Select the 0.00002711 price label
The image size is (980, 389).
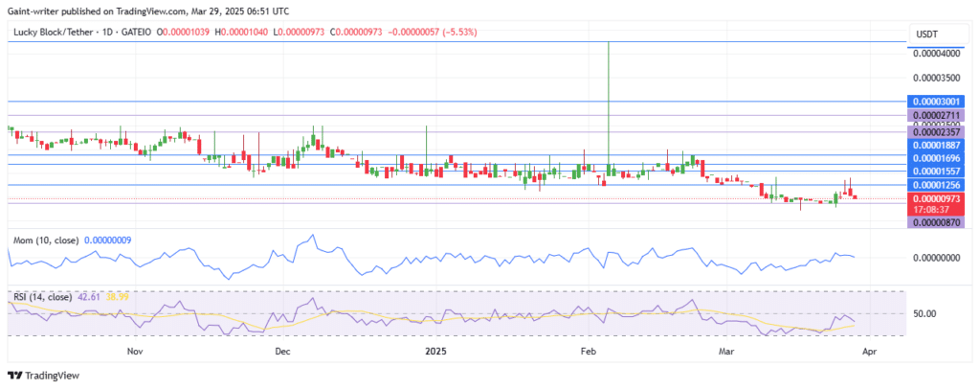tap(936, 116)
